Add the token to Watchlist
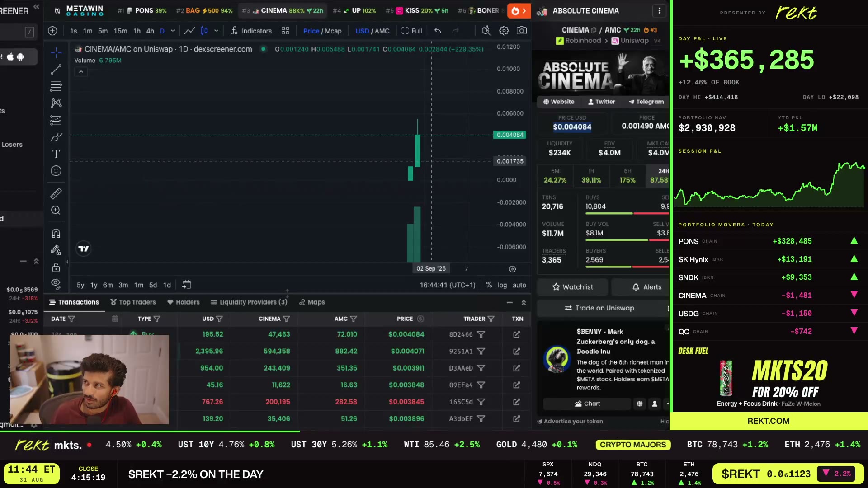Screen dimensions: 868x488 coord(572,287)
